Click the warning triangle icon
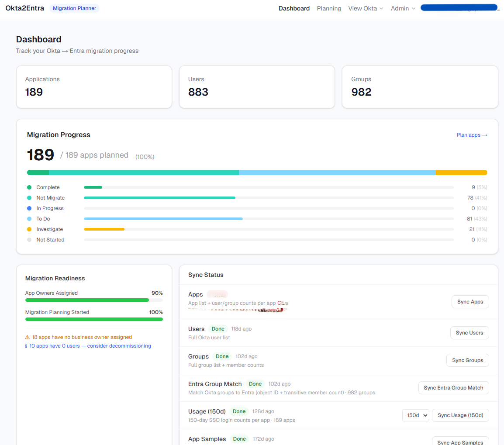The width and height of the screenshot is (504, 445). pos(28,337)
